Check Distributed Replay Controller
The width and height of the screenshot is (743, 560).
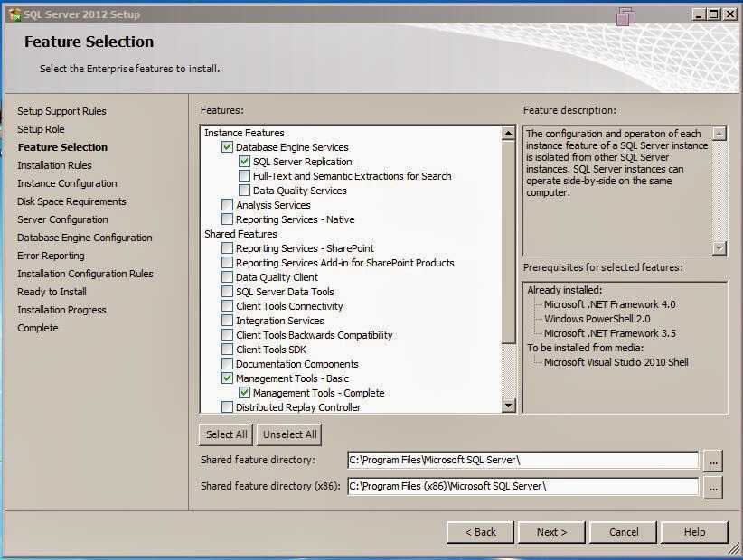pyautogui.click(x=227, y=407)
